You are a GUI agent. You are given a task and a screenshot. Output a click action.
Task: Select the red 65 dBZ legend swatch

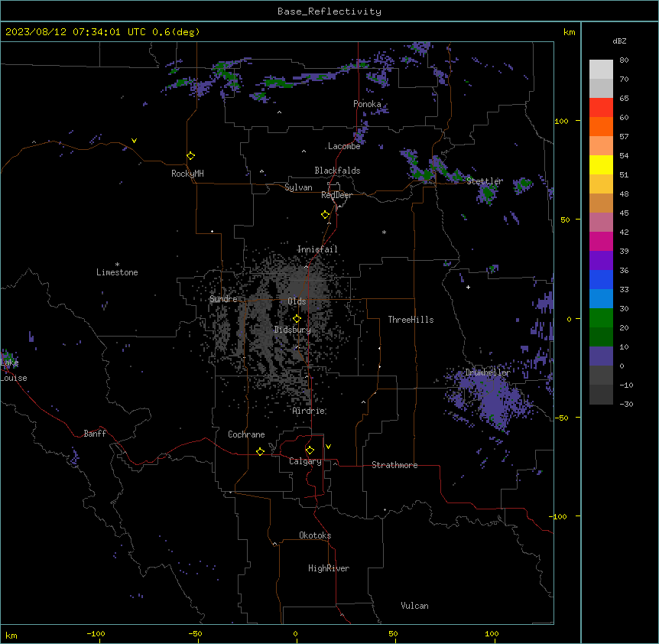(601, 108)
